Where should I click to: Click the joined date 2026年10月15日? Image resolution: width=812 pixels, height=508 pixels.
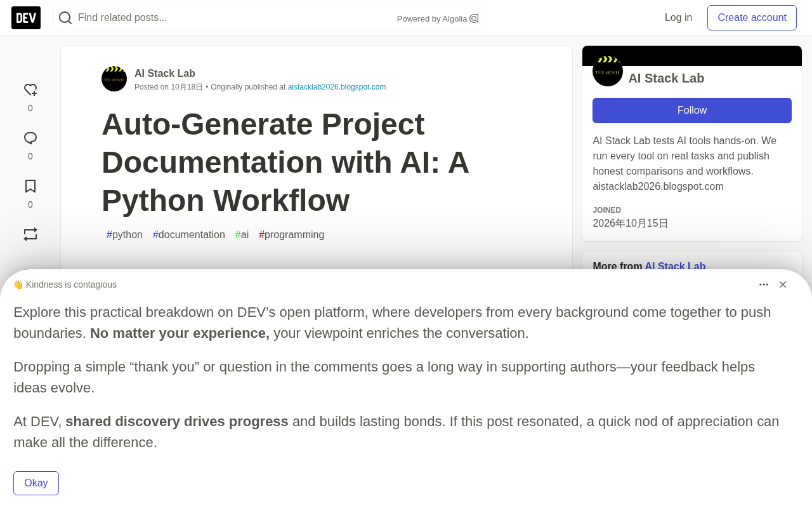631,224
